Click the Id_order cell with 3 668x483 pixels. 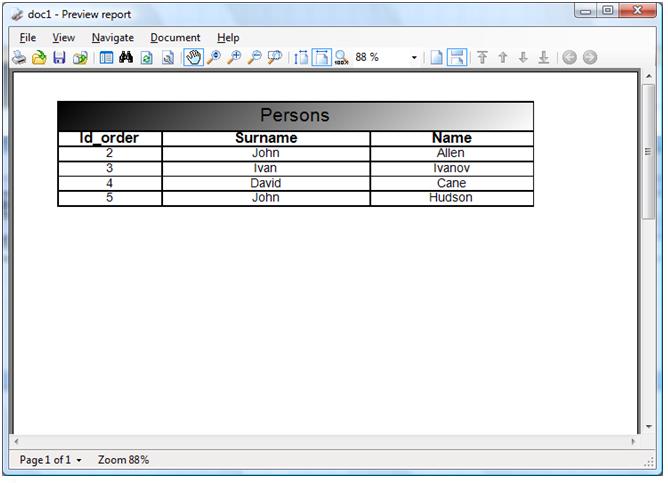(109, 168)
